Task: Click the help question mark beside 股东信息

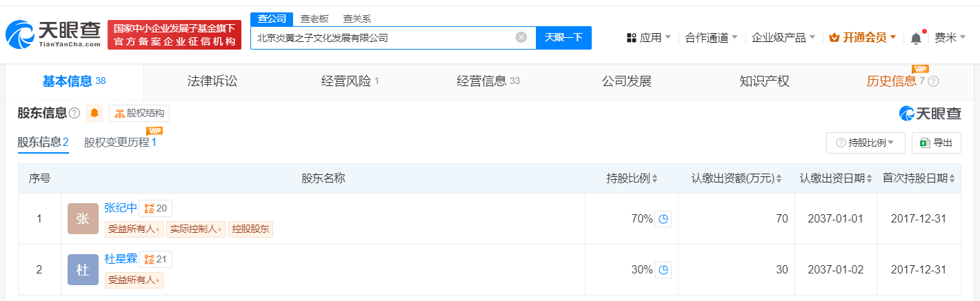Action: (x=74, y=114)
